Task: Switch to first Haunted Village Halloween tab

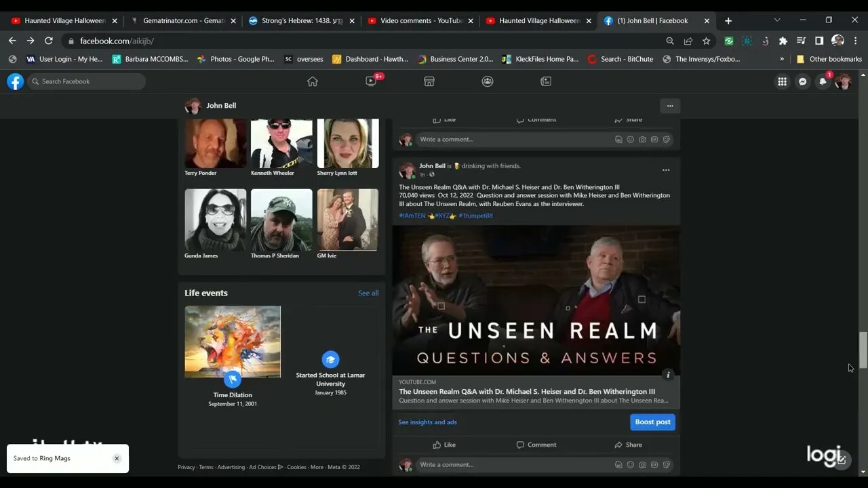Action: (x=64, y=20)
